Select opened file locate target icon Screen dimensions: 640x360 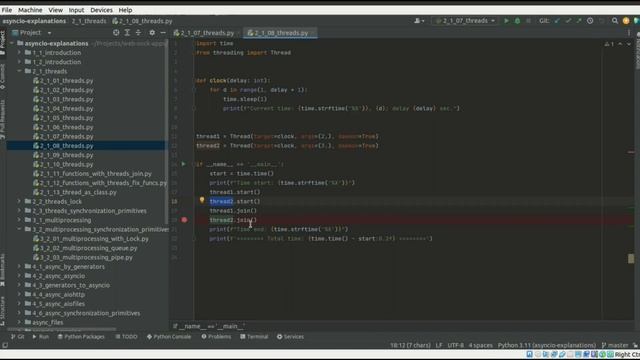(116, 33)
